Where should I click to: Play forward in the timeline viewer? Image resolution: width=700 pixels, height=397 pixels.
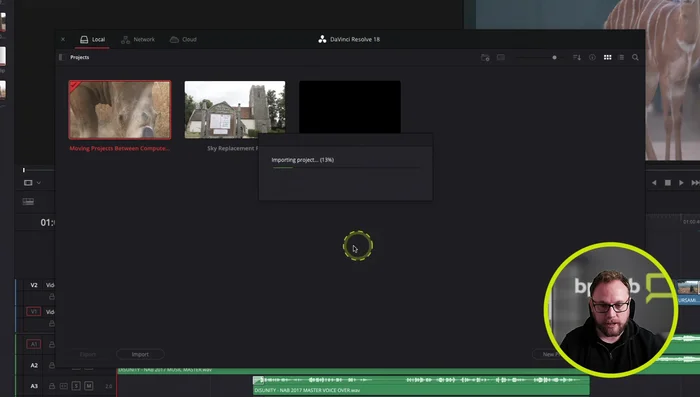coord(681,183)
